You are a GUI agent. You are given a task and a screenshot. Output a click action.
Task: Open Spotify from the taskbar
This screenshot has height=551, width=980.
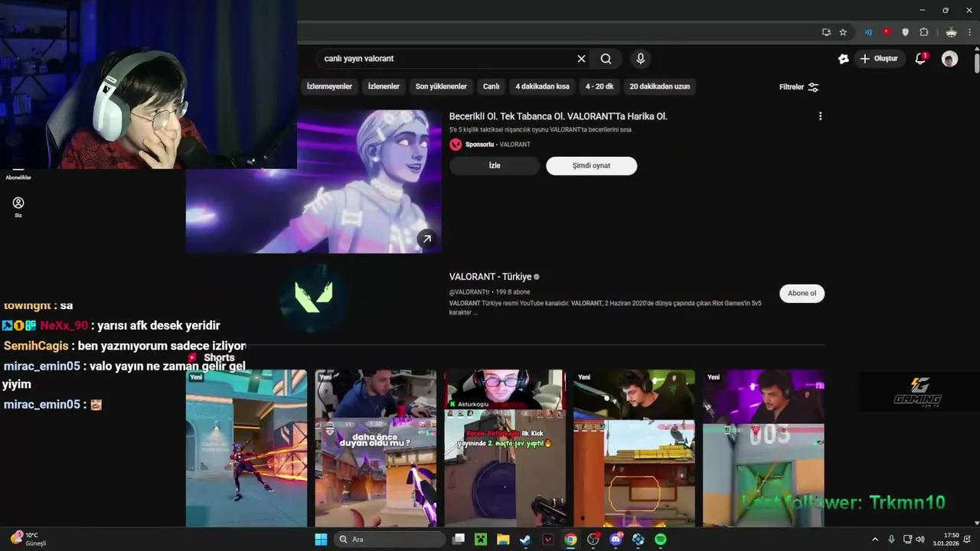(x=661, y=540)
